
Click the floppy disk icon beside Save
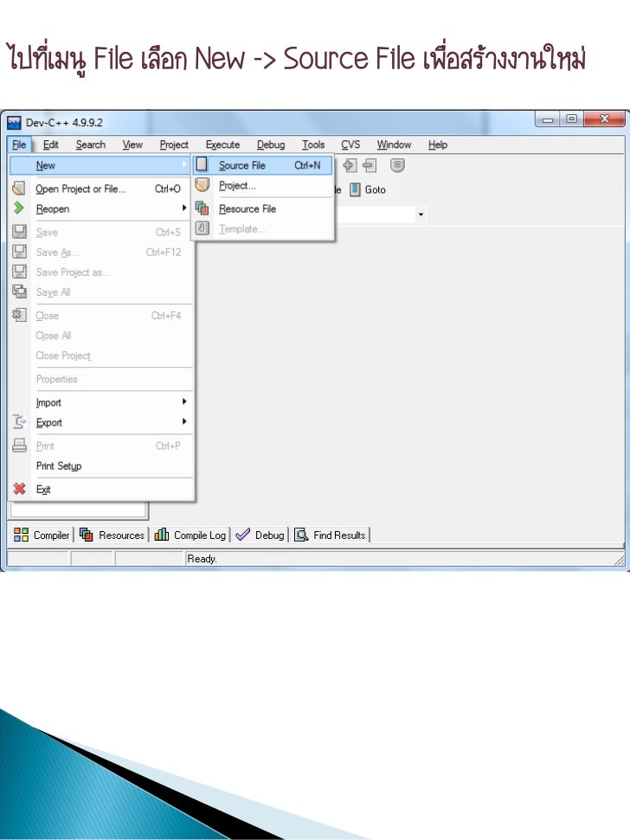coord(19,232)
